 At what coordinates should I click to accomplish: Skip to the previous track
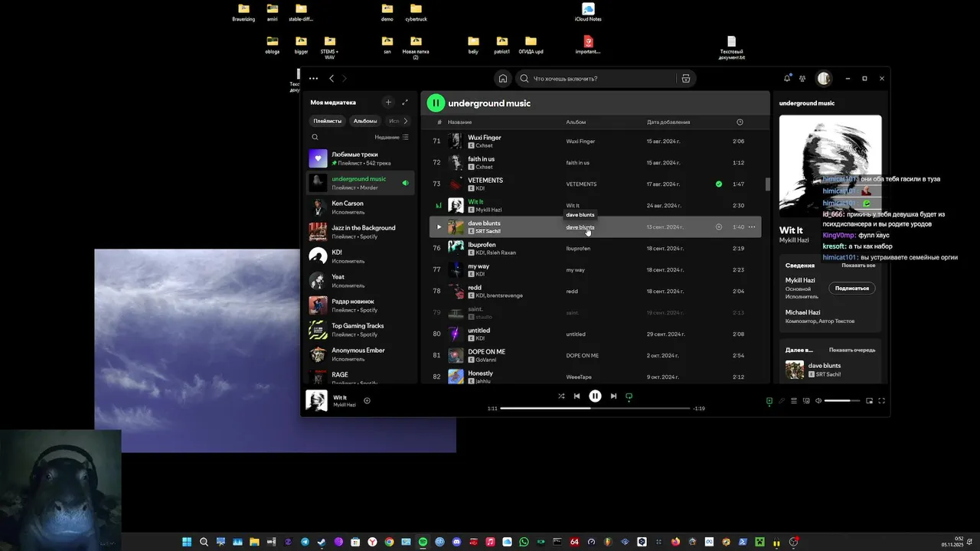tap(577, 396)
